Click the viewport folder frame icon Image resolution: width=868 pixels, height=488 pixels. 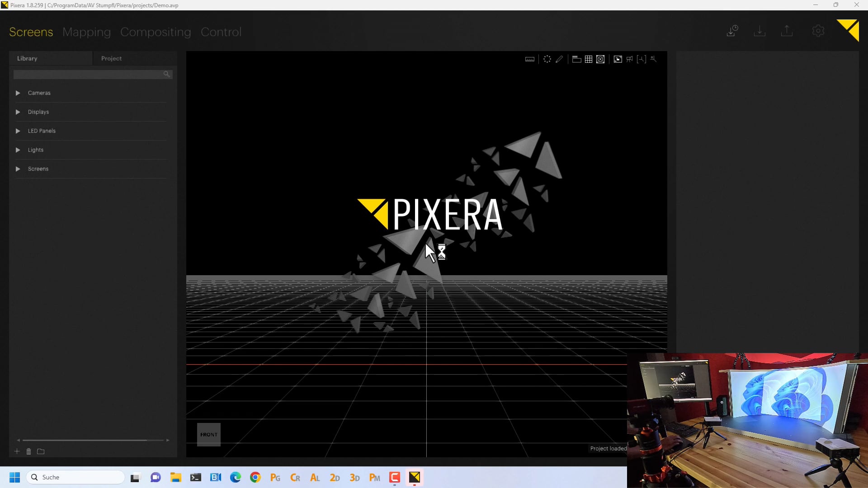click(x=618, y=59)
